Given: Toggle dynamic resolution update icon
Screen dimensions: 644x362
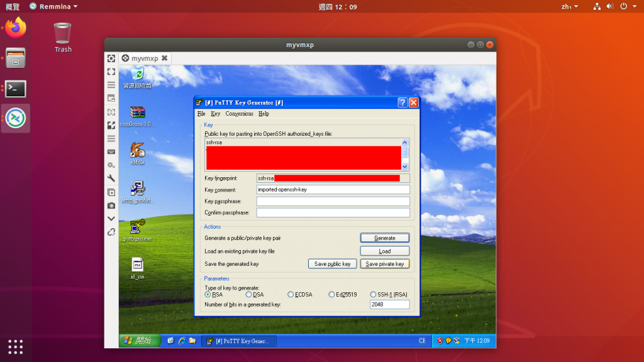Looking at the screenshot, I should [x=111, y=112].
